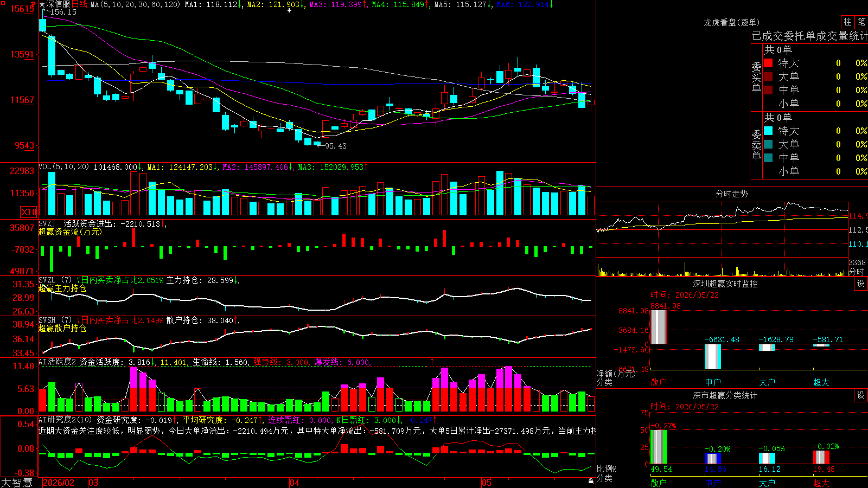Click the 净额(万元) axis label
This screenshot has width=868, height=488.
[x=616, y=374]
